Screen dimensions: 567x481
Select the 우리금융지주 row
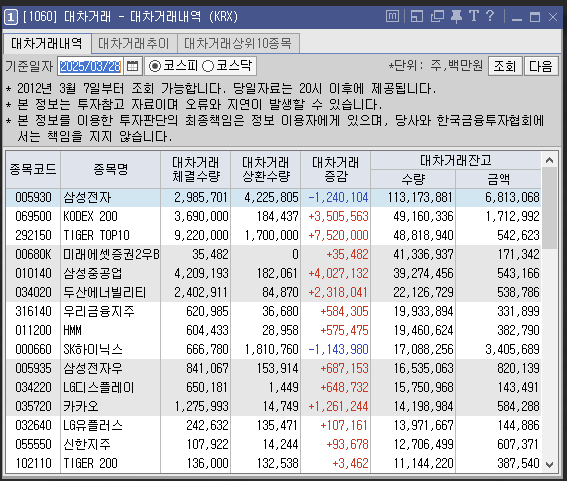[x=273, y=311]
